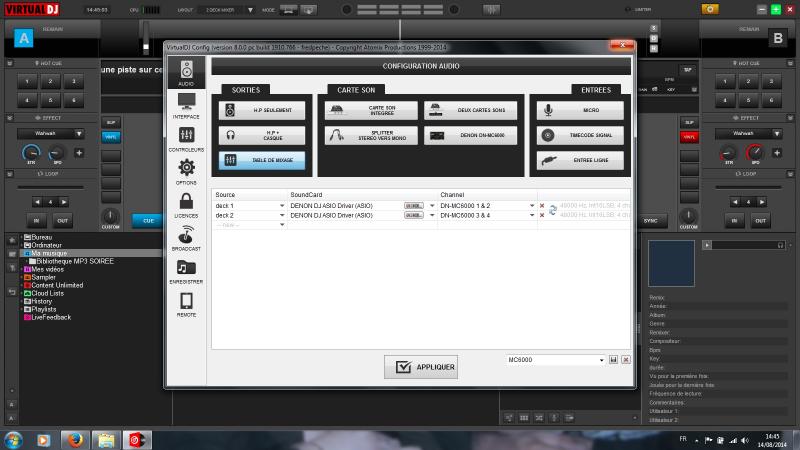Viewport: 800px width, 450px height.
Task: Select LiveFeedback in browser tree
Action: click(x=51, y=317)
